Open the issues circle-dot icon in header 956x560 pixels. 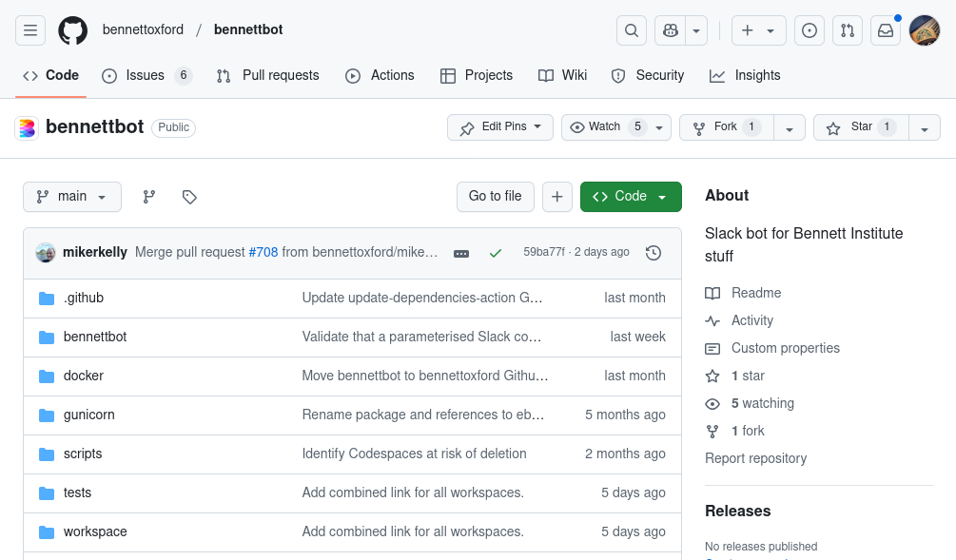(x=810, y=30)
